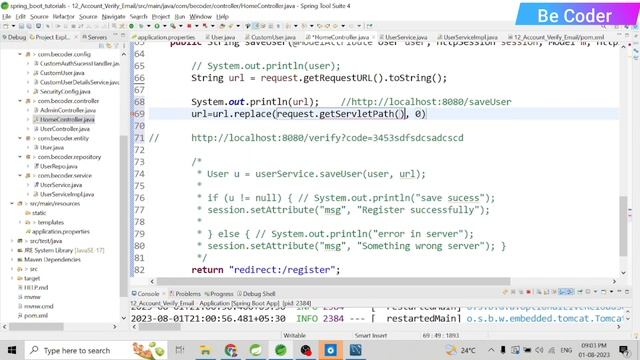Switch to the Problems tab
The width and height of the screenshot is (640, 360).
[x=185, y=293]
